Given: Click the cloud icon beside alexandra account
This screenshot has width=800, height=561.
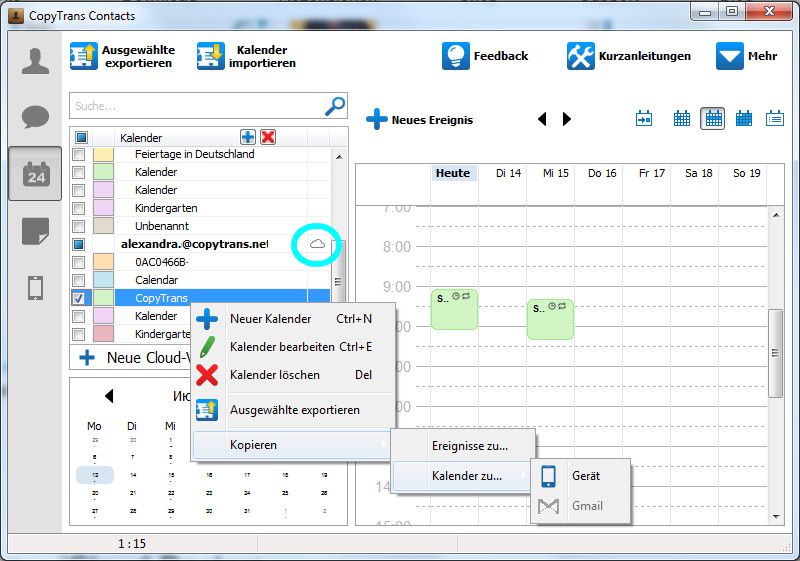Looking at the screenshot, I should (x=317, y=244).
